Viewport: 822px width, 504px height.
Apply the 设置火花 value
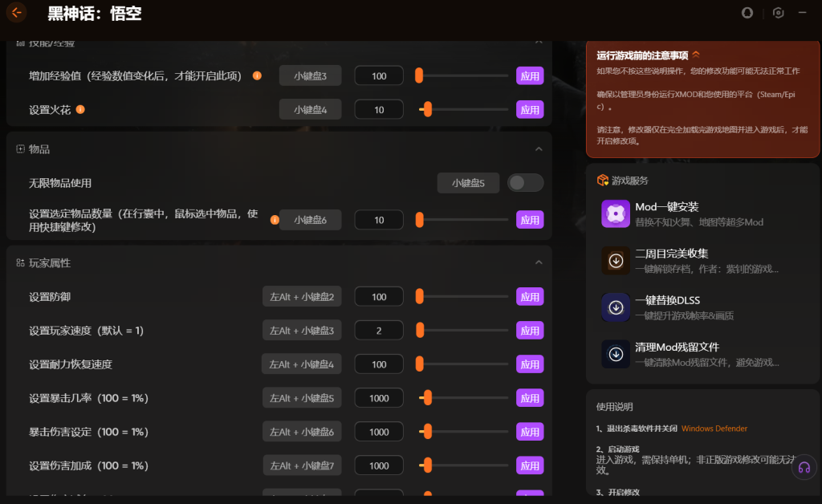tap(530, 110)
